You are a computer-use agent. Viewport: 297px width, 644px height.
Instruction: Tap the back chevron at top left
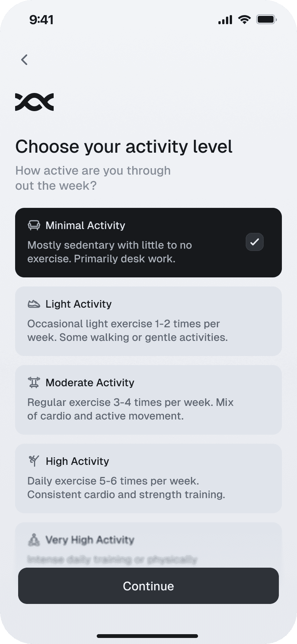24,60
